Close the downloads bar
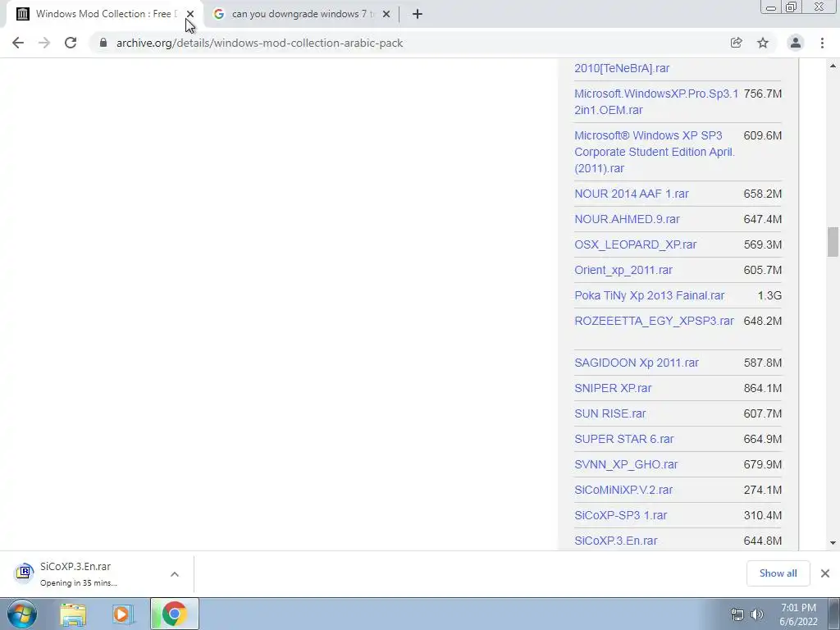Screen dimensions: 840x630 [825, 573]
